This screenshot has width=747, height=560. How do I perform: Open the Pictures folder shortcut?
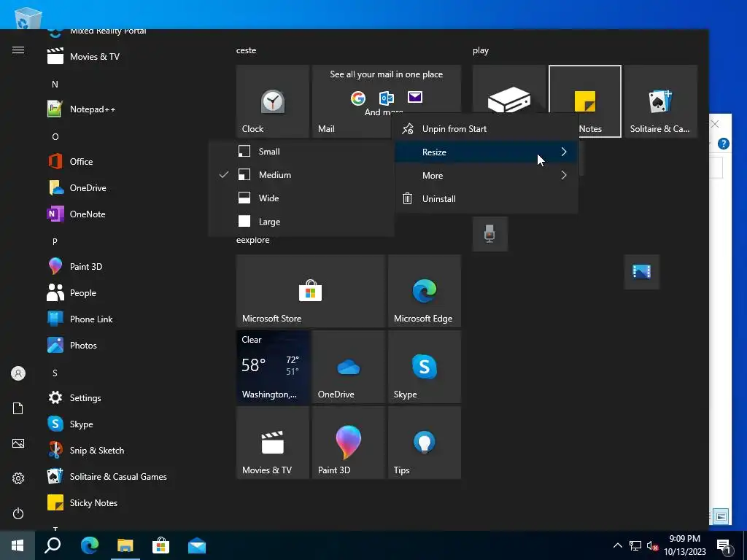(x=18, y=443)
